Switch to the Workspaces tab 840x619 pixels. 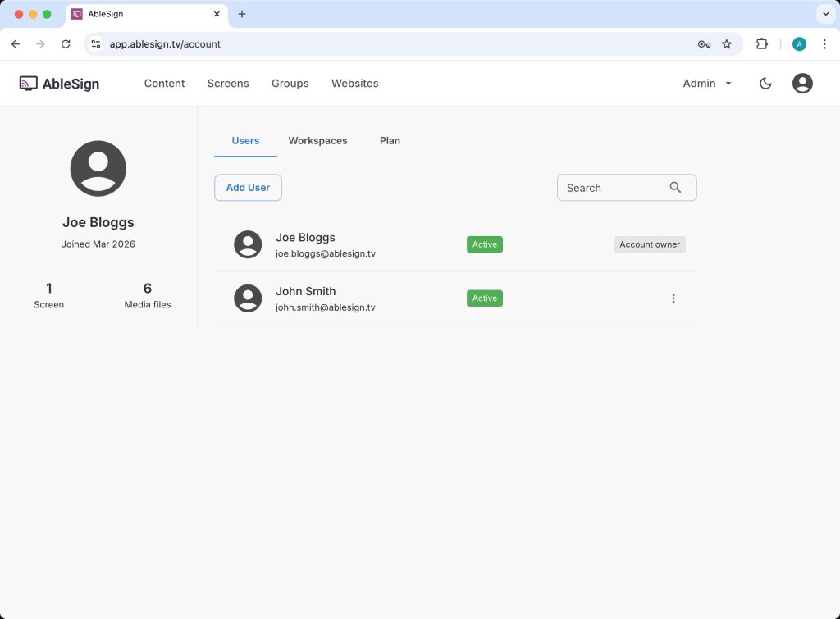tap(317, 141)
